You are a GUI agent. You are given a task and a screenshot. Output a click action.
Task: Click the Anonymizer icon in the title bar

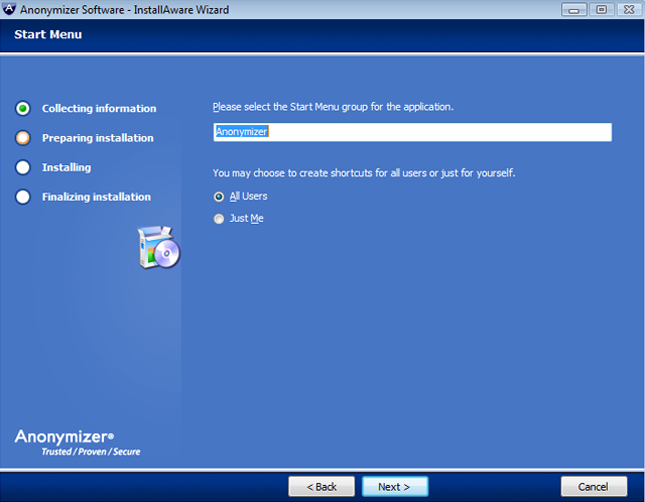[10, 10]
